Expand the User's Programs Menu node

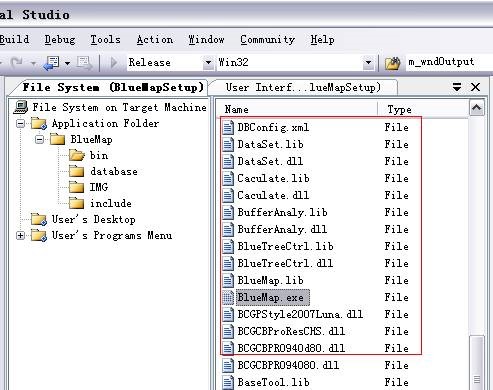(20, 235)
